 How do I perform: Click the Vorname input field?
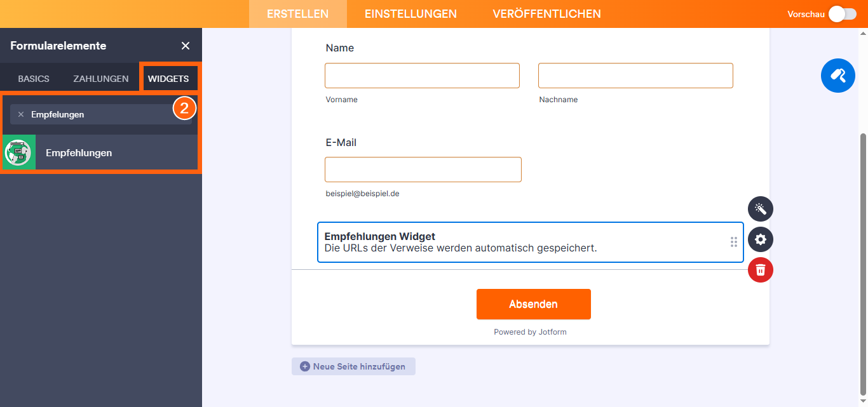(422, 75)
